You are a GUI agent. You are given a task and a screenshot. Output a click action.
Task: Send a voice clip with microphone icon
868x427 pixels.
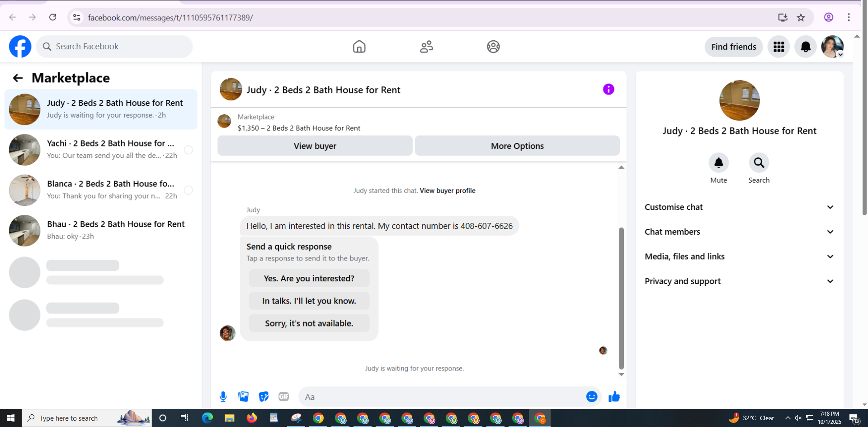[x=223, y=397]
